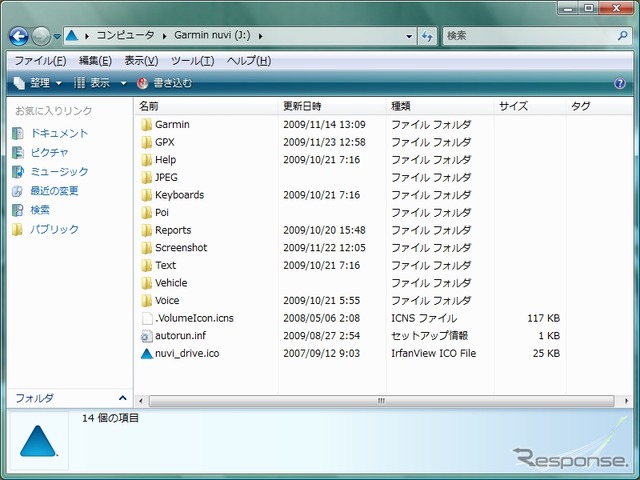640x480 pixels.
Task: Select the JPEG folder icon
Action: (146, 177)
